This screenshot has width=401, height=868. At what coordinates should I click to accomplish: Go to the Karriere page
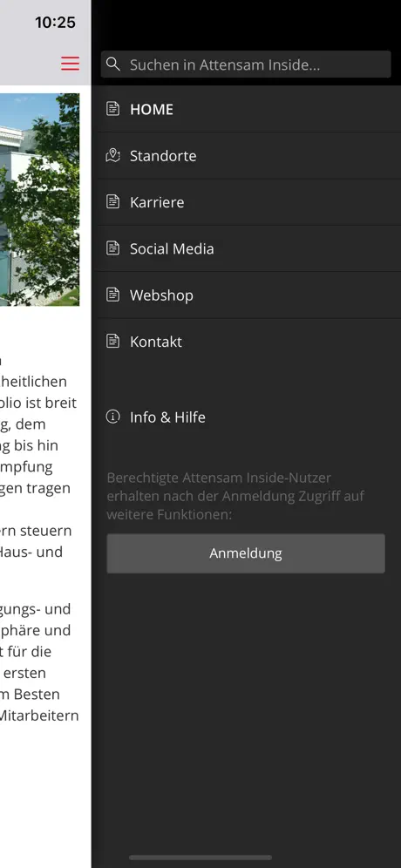pyautogui.click(x=246, y=202)
